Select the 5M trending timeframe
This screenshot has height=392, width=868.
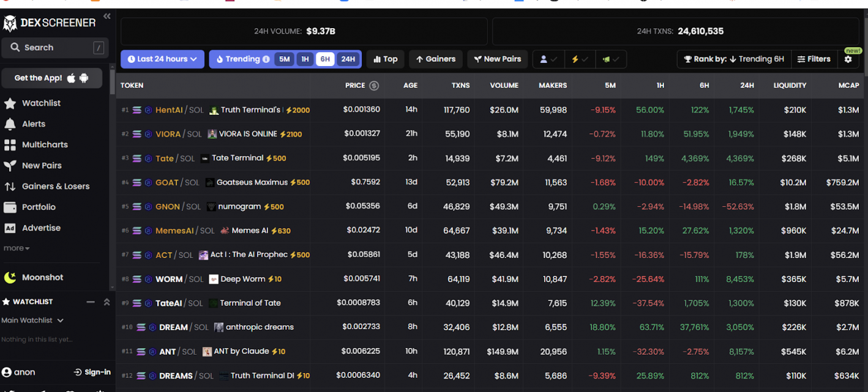pos(284,59)
